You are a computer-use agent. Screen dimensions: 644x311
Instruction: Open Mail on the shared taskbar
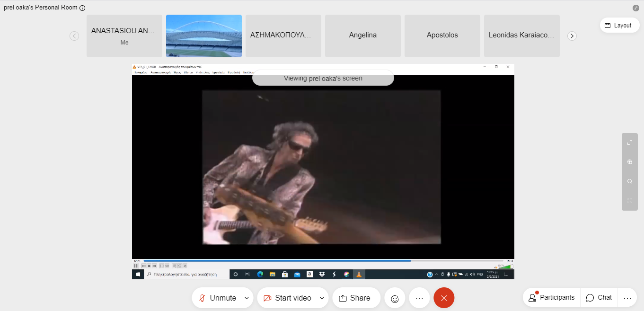coord(297,274)
